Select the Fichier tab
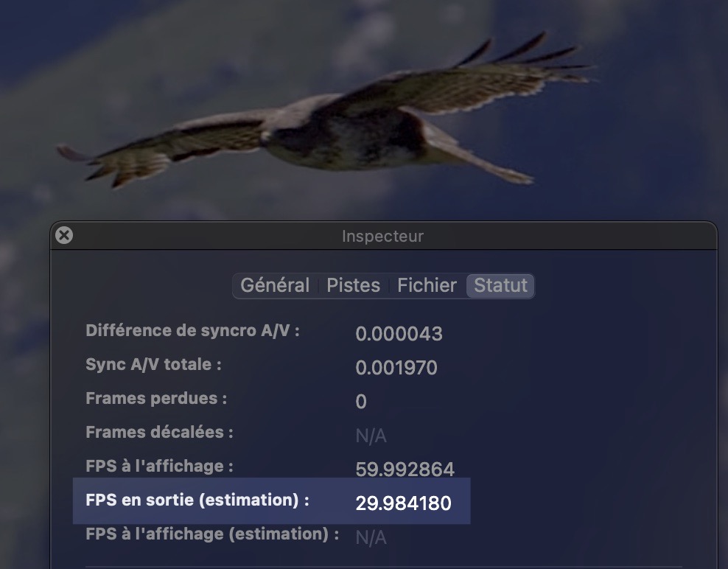 coord(427,285)
